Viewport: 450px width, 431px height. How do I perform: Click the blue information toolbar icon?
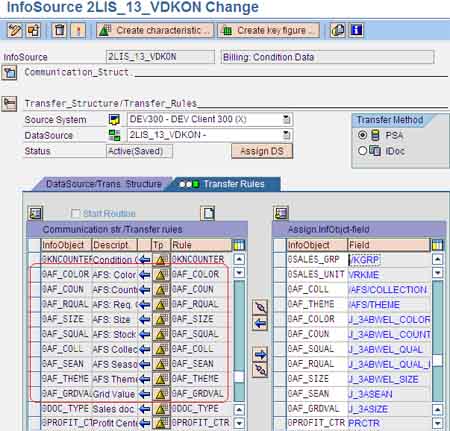click(x=356, y=31)
